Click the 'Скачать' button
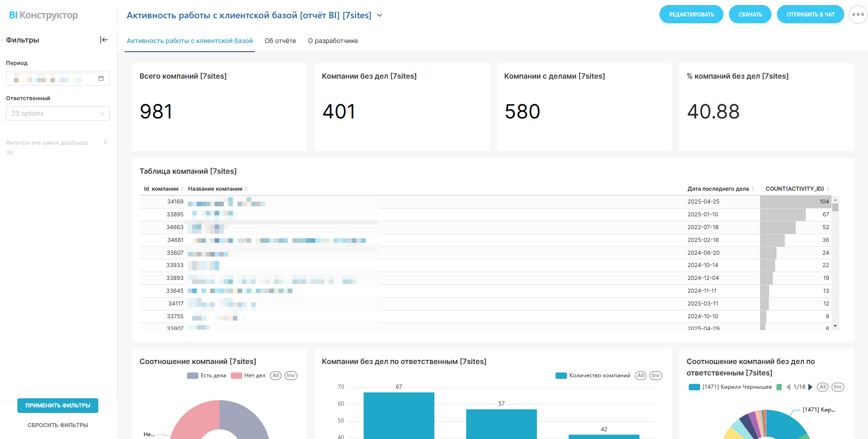This screenshot has height=439, width=868. 750,14
